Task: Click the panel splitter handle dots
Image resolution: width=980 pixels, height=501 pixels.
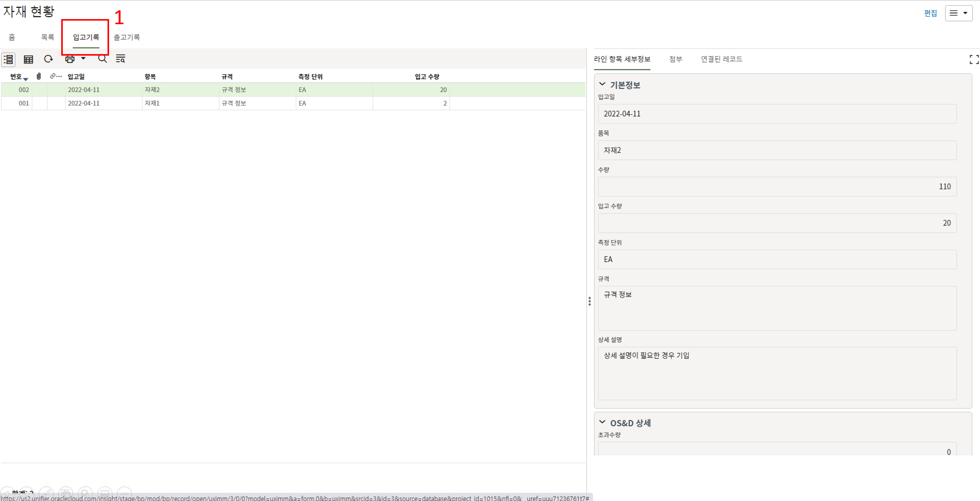Action: 590,301
